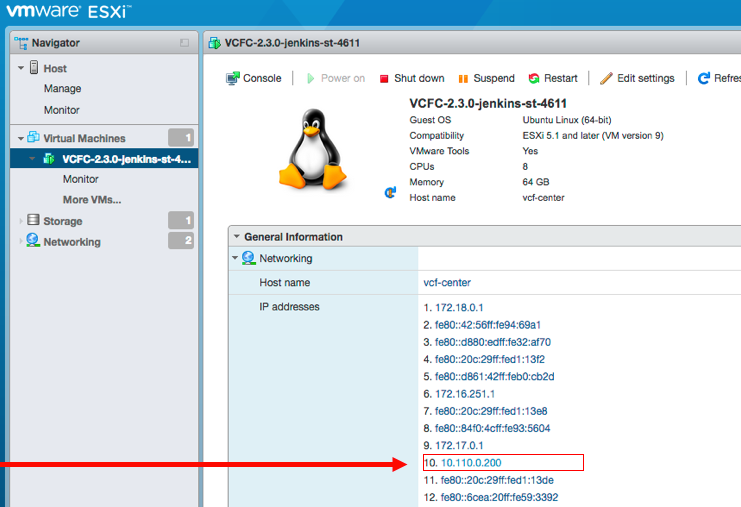
Task: Click the vcf-center host name link
Action: pyautogui.click(x=447, y=283)
